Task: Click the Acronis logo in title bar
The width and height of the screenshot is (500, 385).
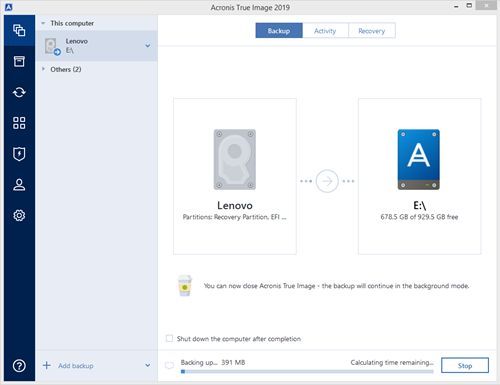Action: coord(9,7)
